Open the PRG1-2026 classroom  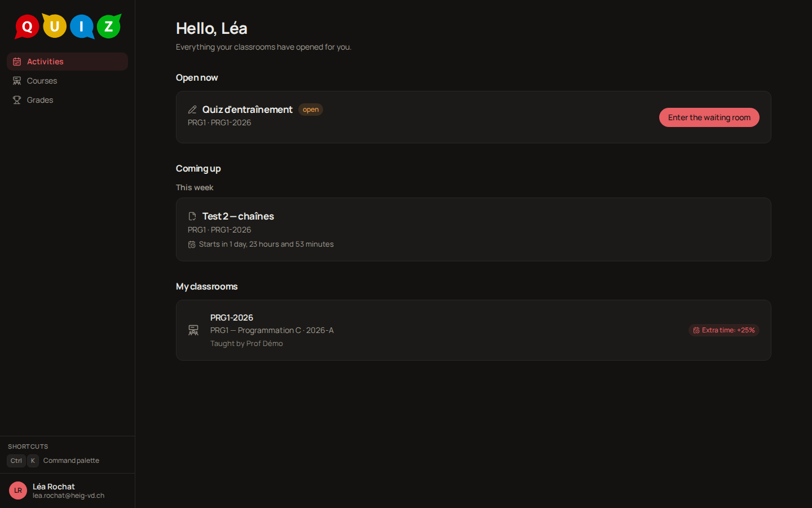[474, 330]
